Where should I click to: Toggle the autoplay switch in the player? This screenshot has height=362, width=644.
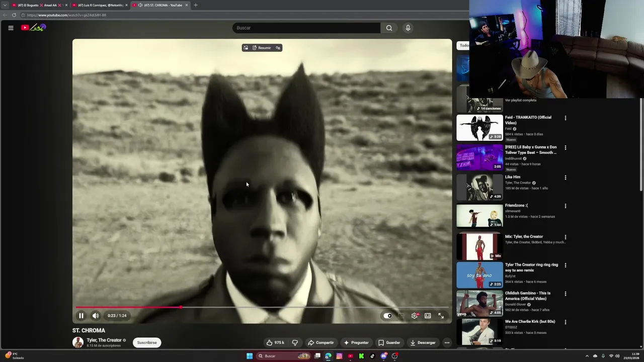pyautogui.click(x=387, y=316)
